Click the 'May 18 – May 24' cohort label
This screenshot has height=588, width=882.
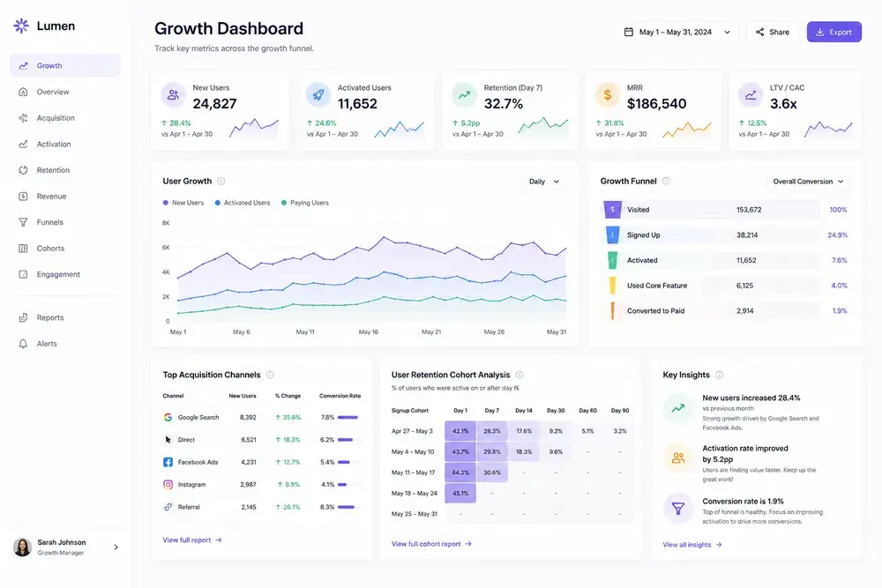tap(414, 494)
